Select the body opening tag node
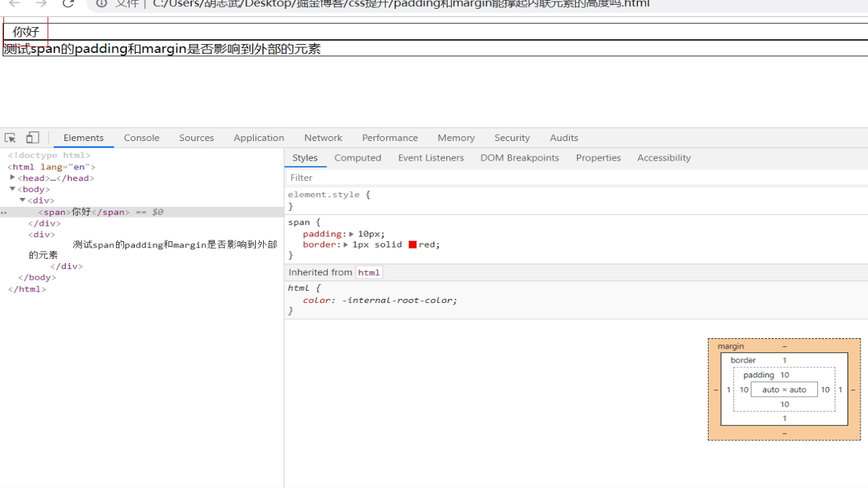The width and height of the screenshot is (868, 488). pos(34,189)
